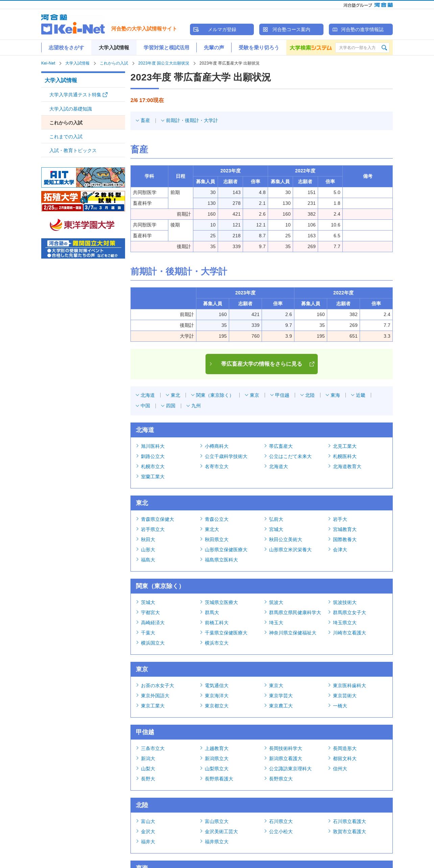Click メルマガ登録 button

[x=222, y=29]
